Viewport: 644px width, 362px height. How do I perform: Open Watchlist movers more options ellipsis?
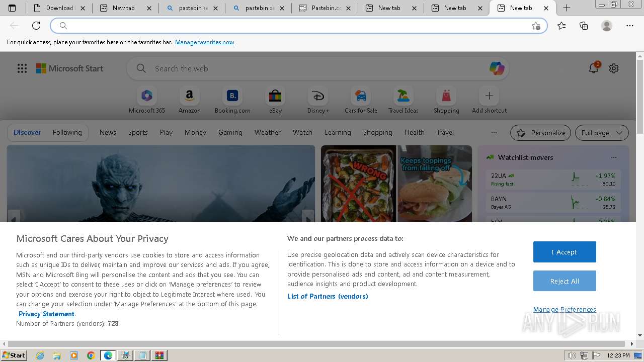(x=613, y=157)
